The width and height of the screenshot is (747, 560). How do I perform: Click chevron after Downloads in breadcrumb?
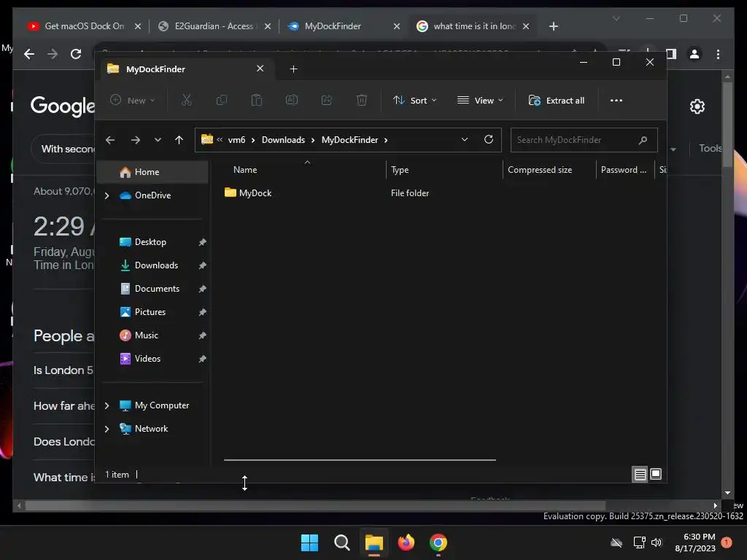click(x=313, y=140)
